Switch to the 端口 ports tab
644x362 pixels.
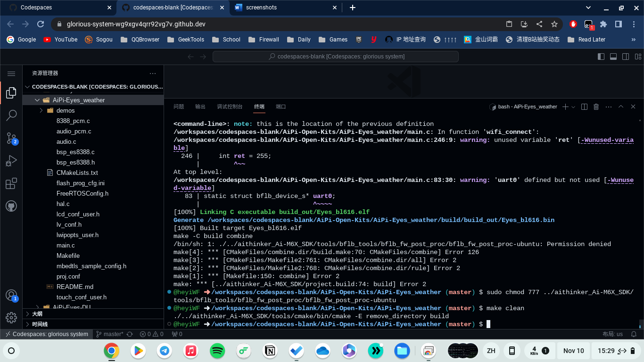pos(281,107)
